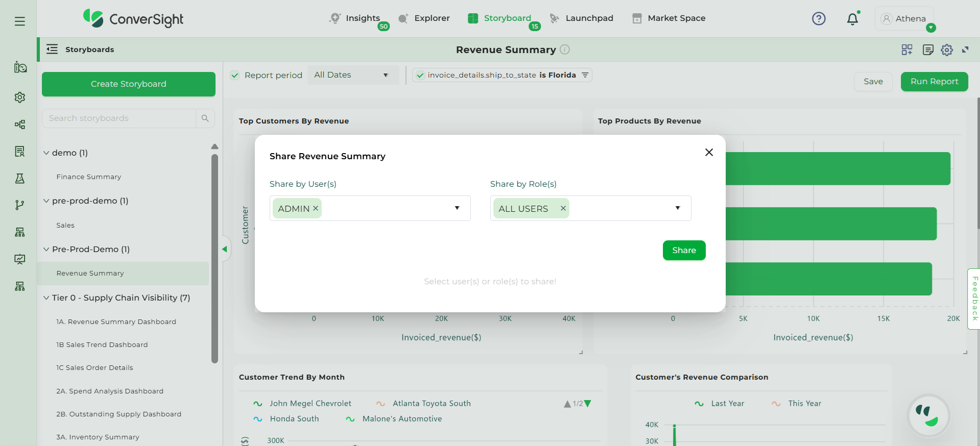Click the storyboard list vertical scrollbar

click(214, 255)
